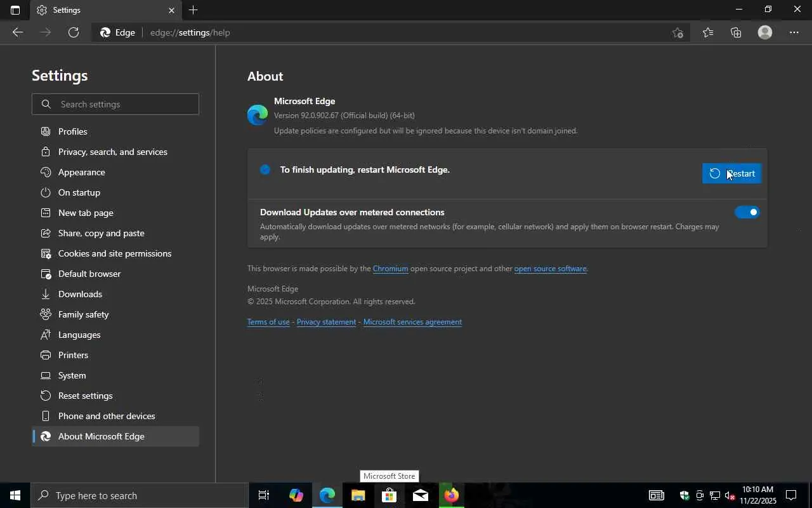The image size is (812, 508).
Task: Open the Downloads settings section
Action: pyautogui.click(x=115, y=294)
